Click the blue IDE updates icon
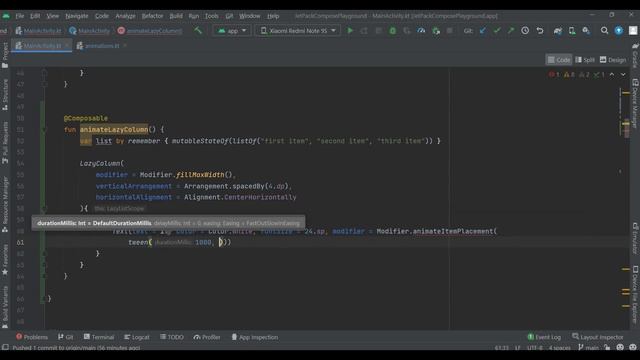 click(x=619, y=31)
